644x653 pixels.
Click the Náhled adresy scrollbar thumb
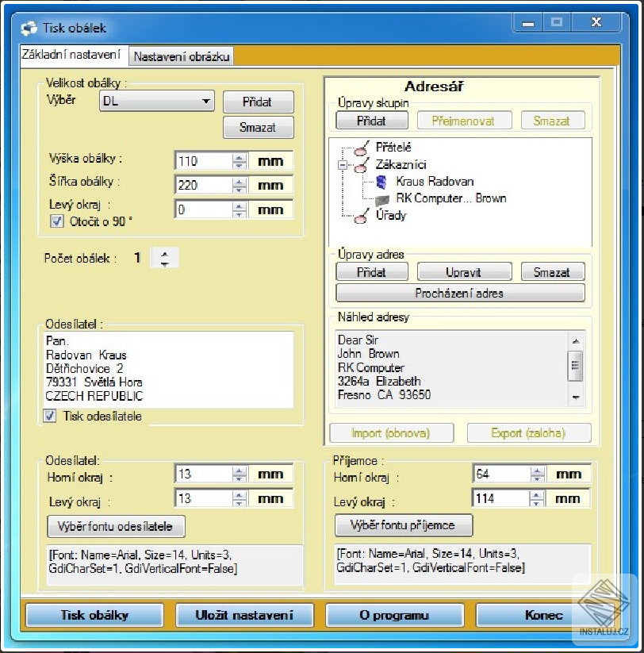(x=576, y=366)
